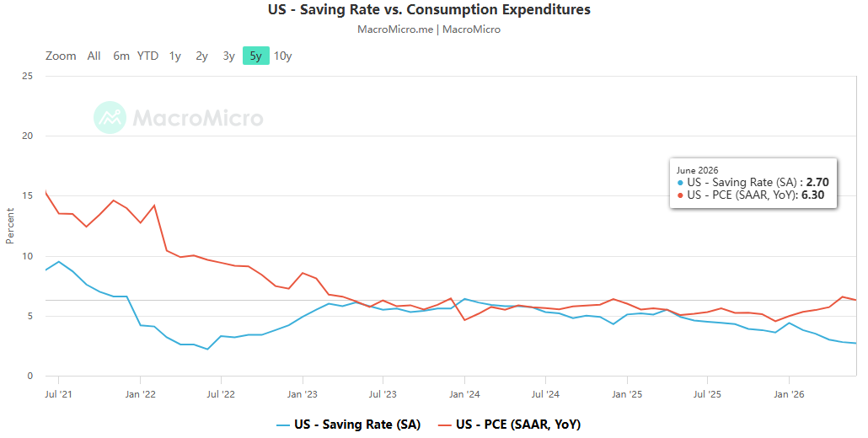
Task: Click the Jan '24 x-axis label
Action: coord(464,394)
